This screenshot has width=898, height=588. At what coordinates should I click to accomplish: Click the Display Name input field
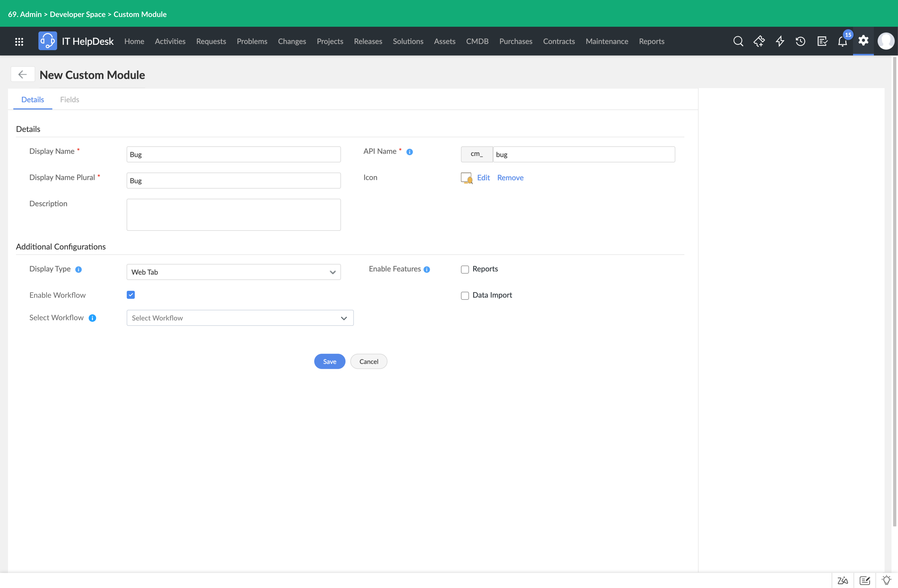click(x=234, y=154)
